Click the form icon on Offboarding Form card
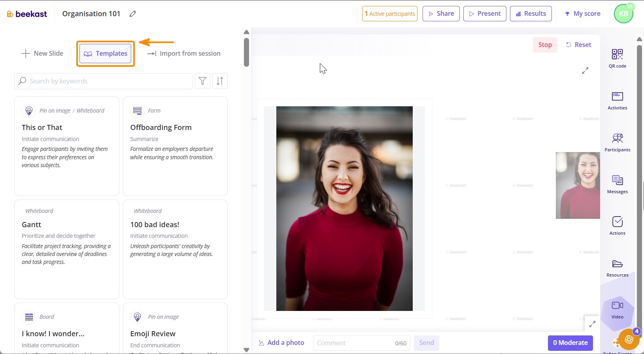Image resolution: width=644 pixels, height=354 pixels. [x=137, y=111]
